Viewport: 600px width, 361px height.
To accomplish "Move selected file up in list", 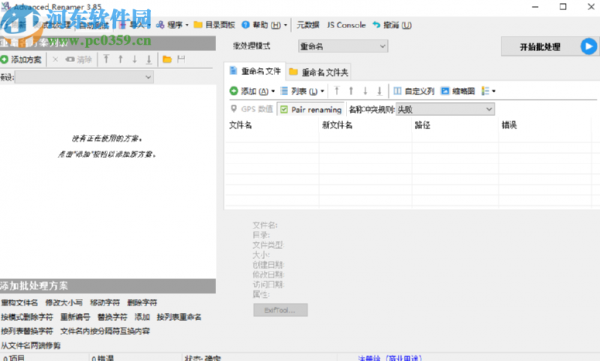I will click(351, 91).
